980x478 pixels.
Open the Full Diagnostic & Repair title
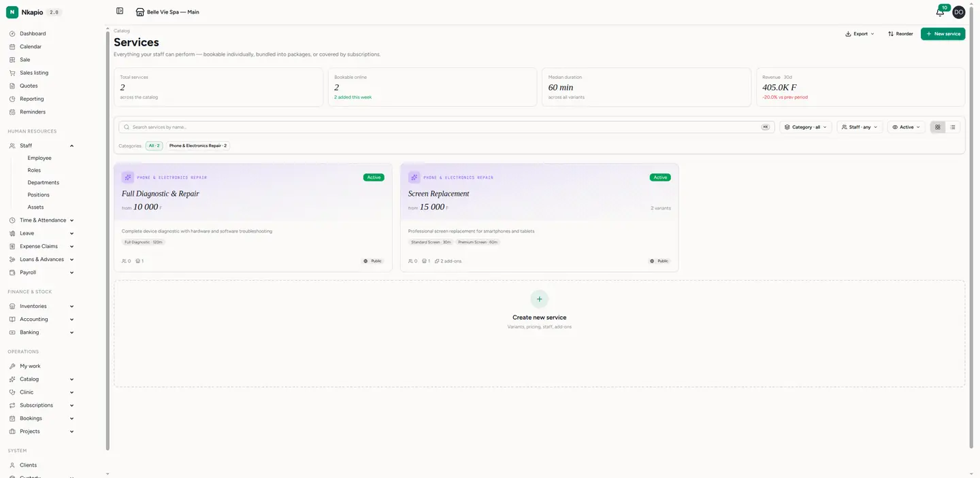click(161, 194)
